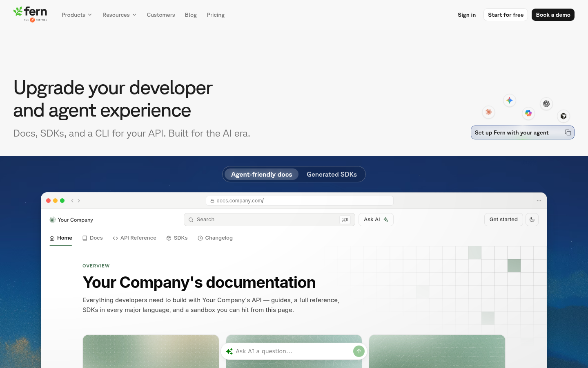Viewport: 588px width, 368px height.
Task: Click the Claude starburst agent icon
Action: tap(488, 112)
